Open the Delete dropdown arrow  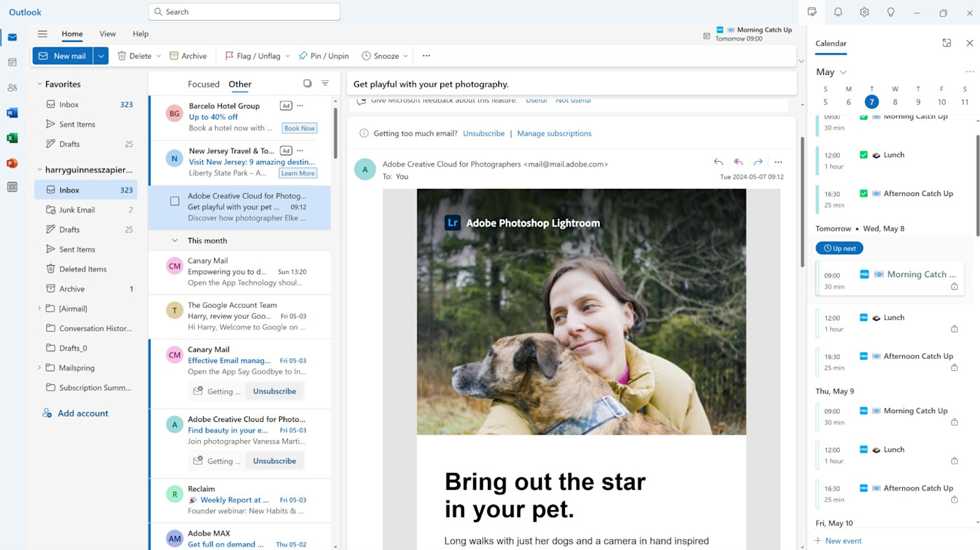159,56
